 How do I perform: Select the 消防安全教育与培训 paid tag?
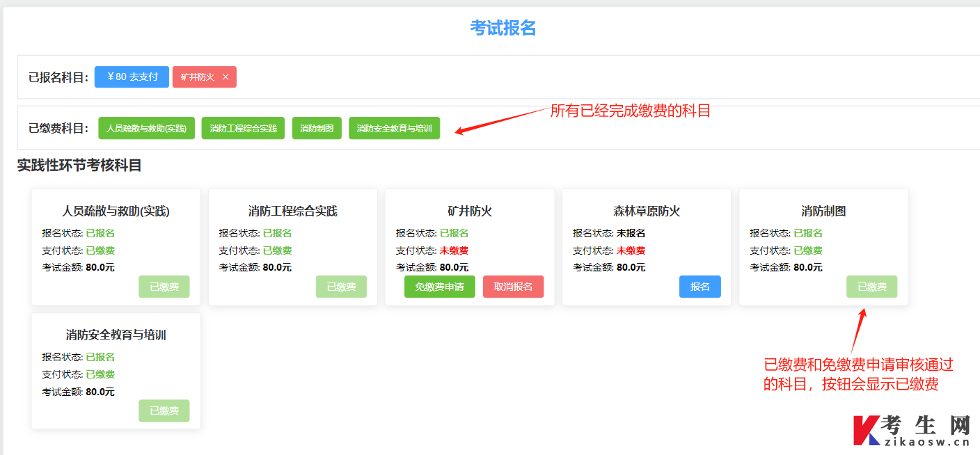coord(394,128)
